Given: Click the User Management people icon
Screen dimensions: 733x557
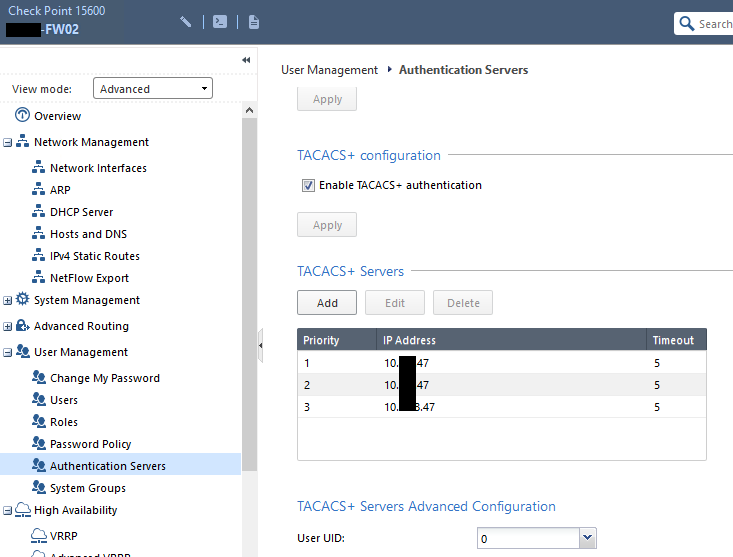Looking at the screenshot, I should [x=22, y=351].
